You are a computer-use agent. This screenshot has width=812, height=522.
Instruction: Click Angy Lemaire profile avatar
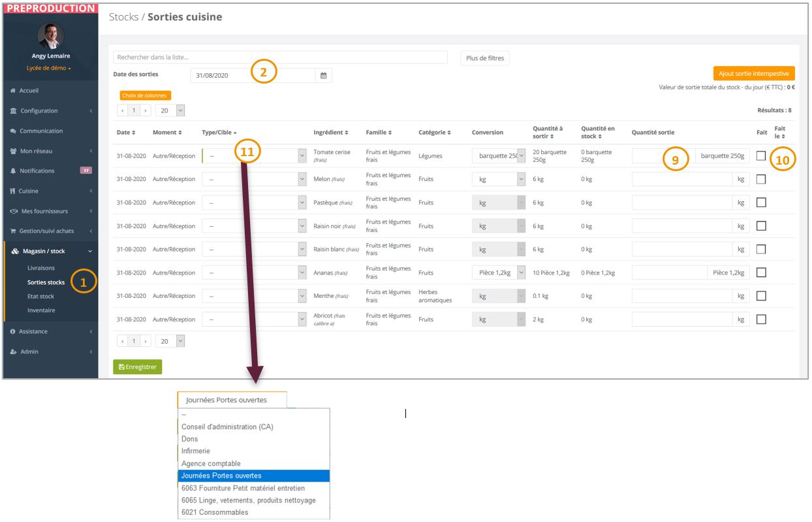point(50,36)
